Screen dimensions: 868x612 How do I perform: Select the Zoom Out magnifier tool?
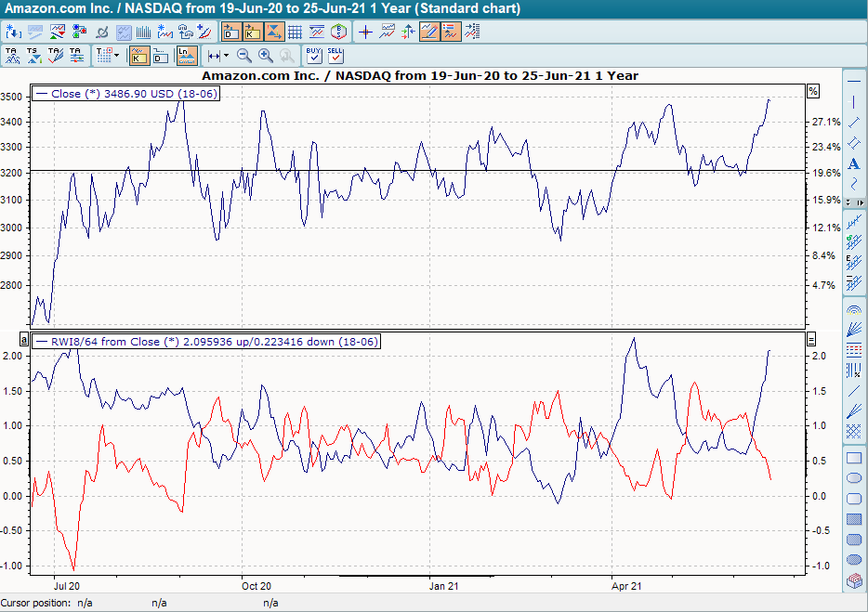(x=243, y=55)
